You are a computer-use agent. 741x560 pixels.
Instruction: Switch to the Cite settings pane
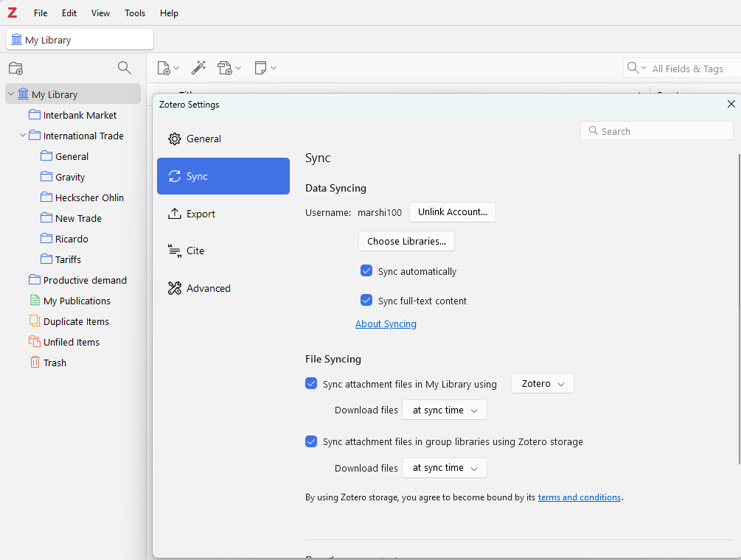point(223,251)
